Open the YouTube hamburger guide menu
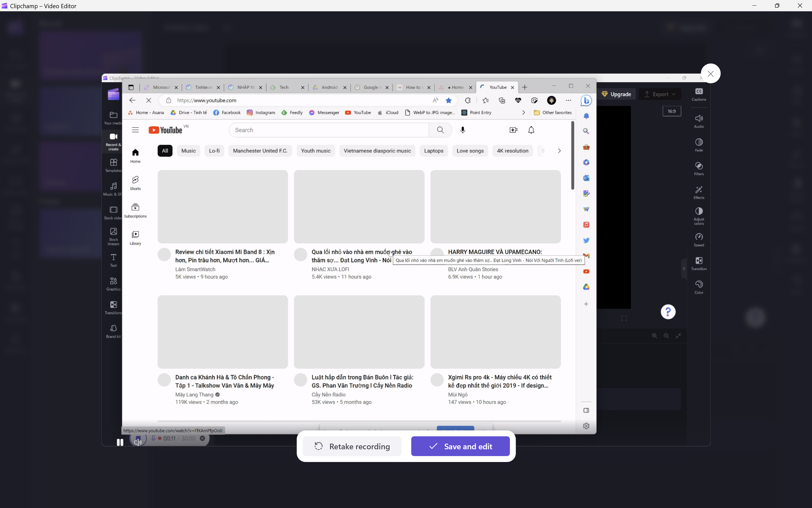 [x=135, y=130]
